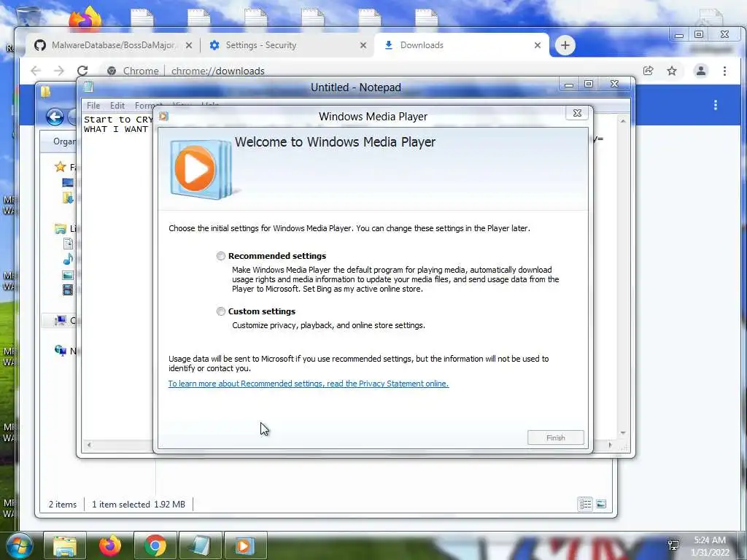
Task: Click Notepad horizontal scrollbar right arrow
Action: [610, 445]
